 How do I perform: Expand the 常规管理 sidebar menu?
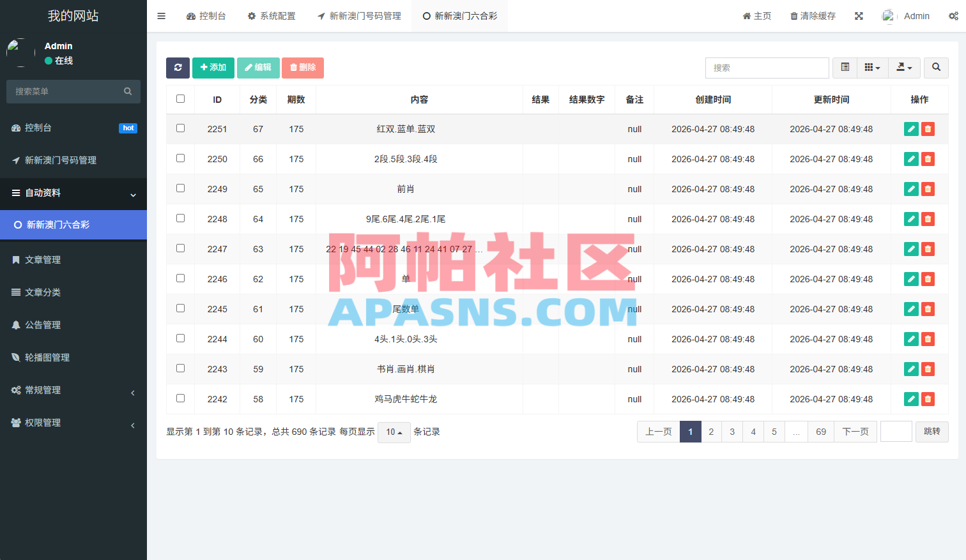[x=73, y=390]
